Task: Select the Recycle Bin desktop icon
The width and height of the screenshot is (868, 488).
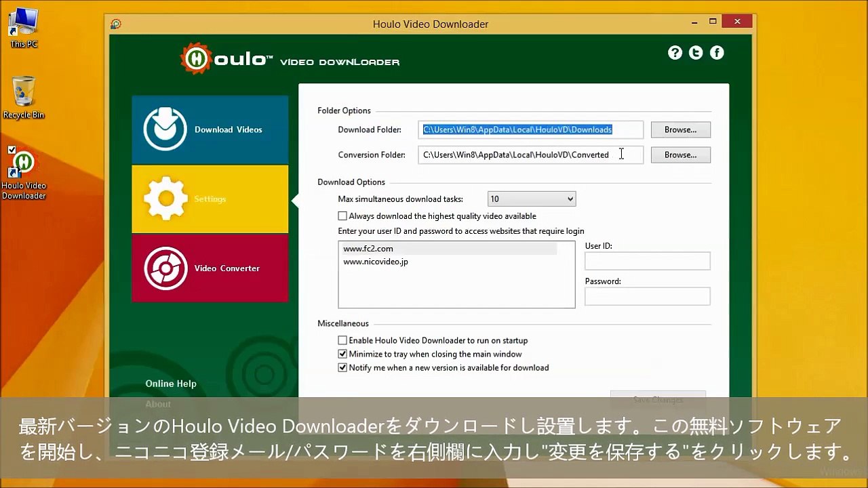Action: [x=24, y=98]
